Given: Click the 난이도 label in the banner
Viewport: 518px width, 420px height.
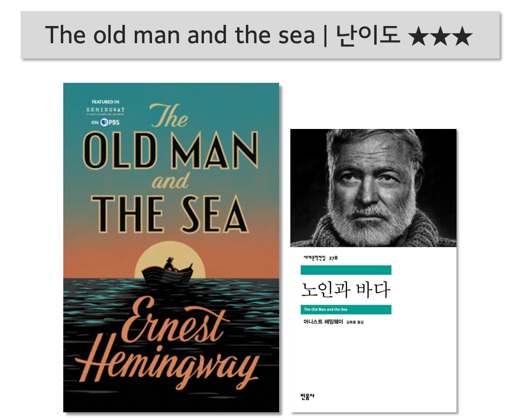Looking at the screenshot, I should coord(368,35).
